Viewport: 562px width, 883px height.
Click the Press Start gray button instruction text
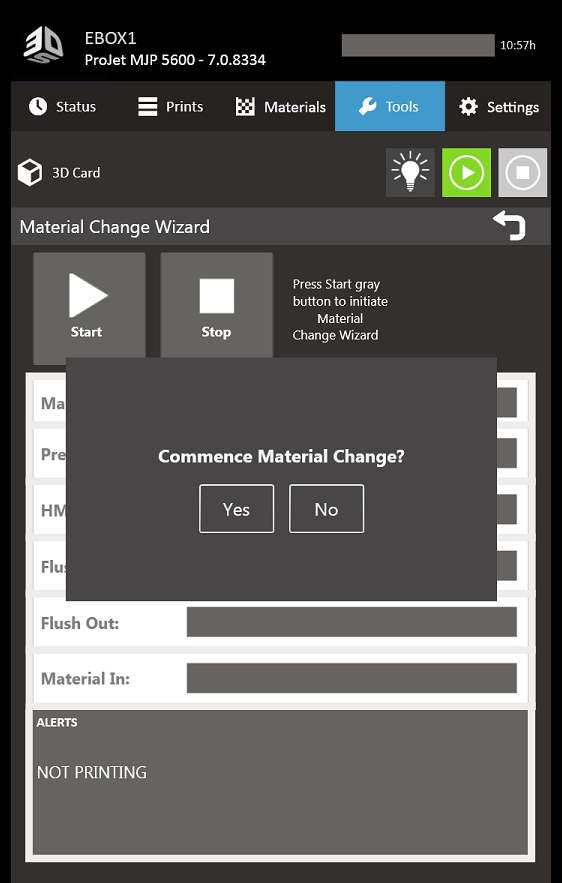point(340,310)
